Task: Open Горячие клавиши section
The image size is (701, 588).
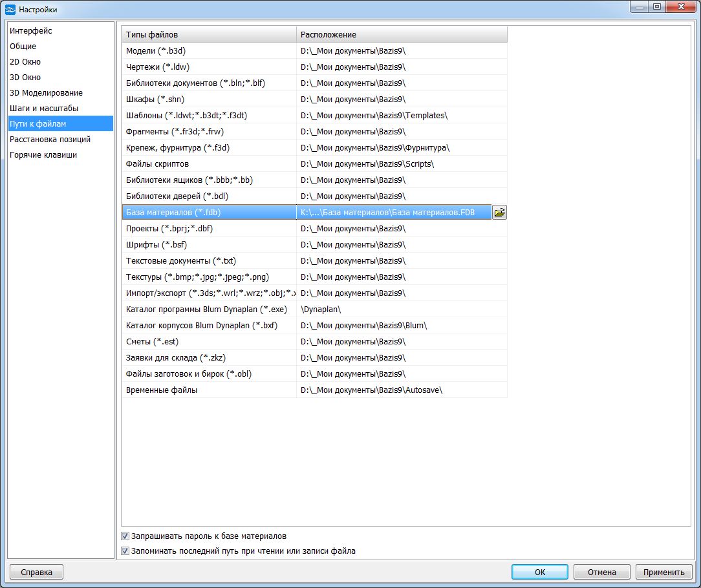Action: coord(60,154)
